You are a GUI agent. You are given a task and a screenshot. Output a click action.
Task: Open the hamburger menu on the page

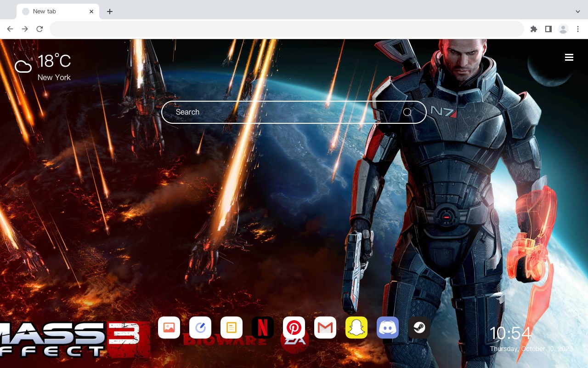(569, 57)
